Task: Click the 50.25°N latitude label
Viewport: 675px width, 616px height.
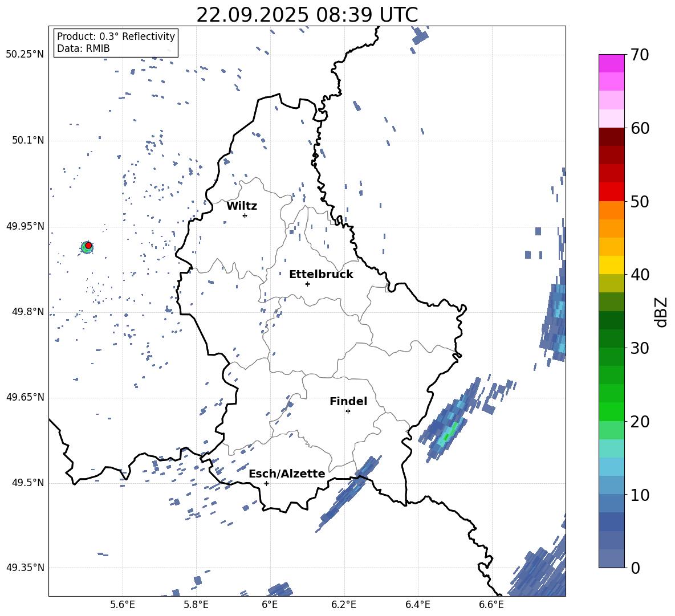Action: (25, 55)
